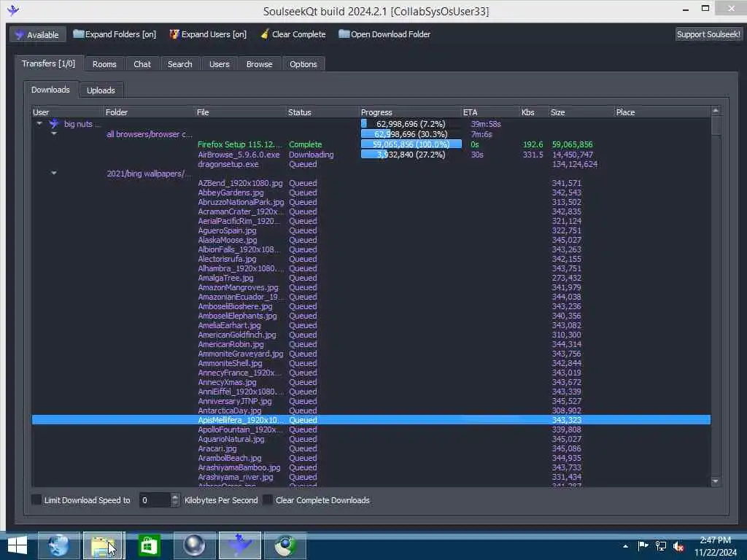Click Action Center flag tray icon
Viewport: 747px width, 560px height.
tap(643, 545)
